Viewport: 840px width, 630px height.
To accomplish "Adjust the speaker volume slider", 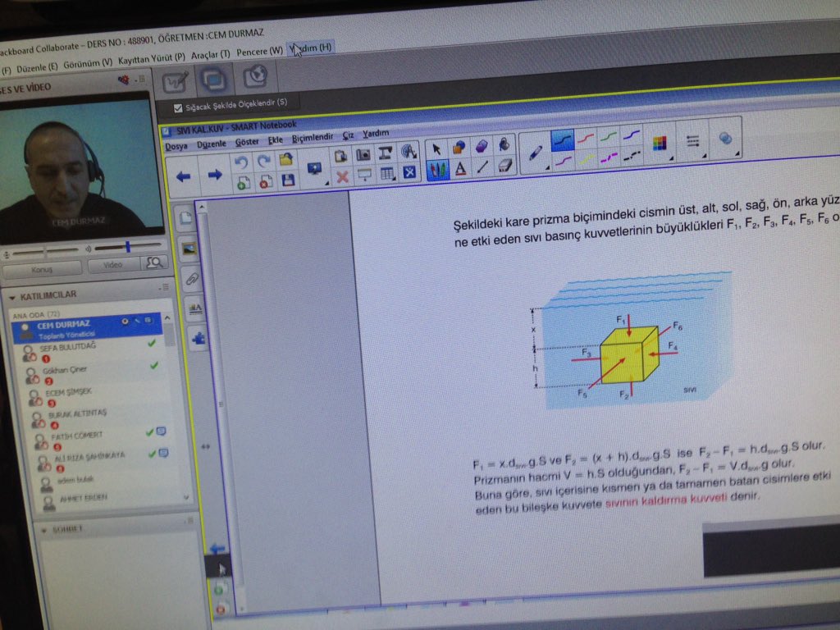I will coord(128,246).
